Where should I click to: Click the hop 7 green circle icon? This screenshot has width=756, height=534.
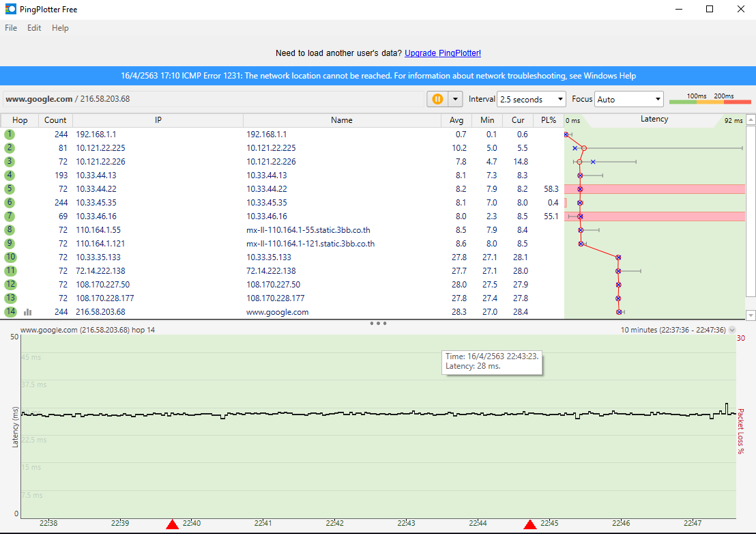coord(10,216)
